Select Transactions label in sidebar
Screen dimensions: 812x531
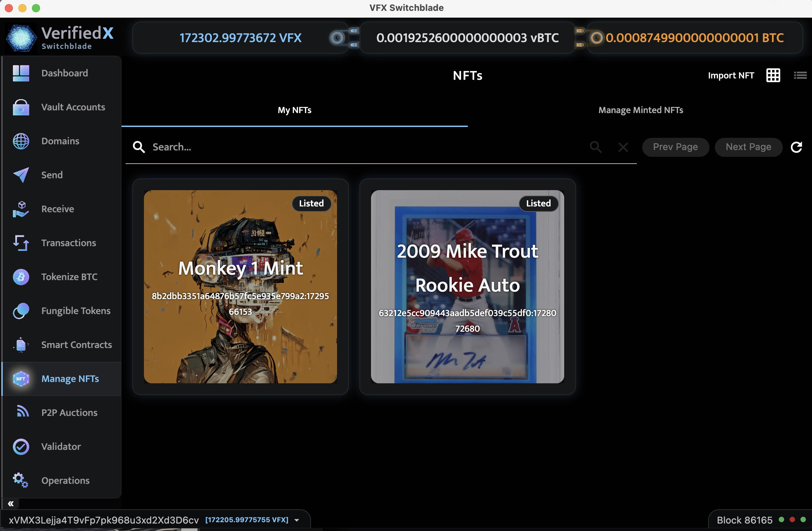click(x=69, y=243)
